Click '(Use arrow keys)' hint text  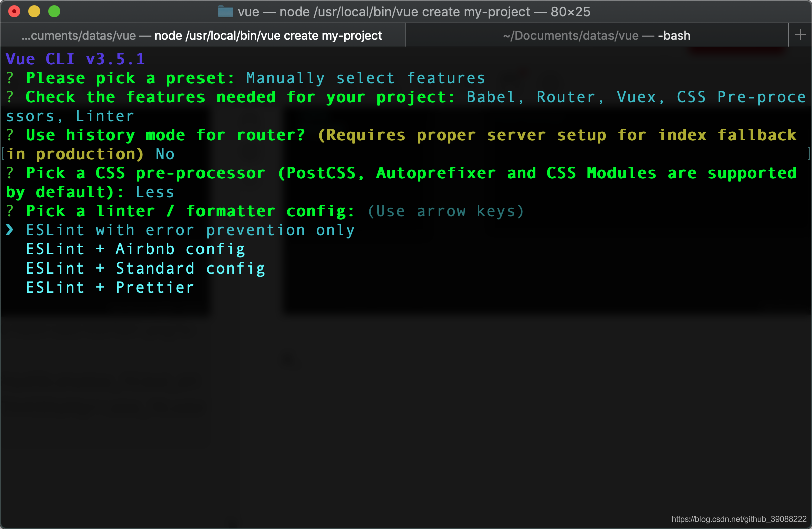tap(446, 211)
